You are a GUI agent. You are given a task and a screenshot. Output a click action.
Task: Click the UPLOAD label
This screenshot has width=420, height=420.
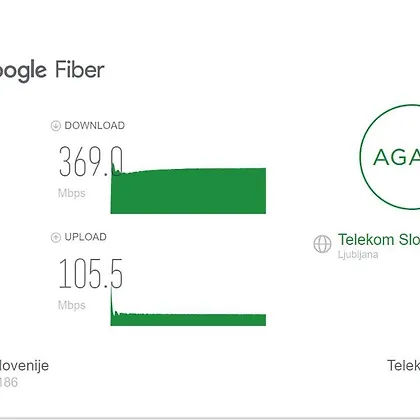click(x=86, y=237)
